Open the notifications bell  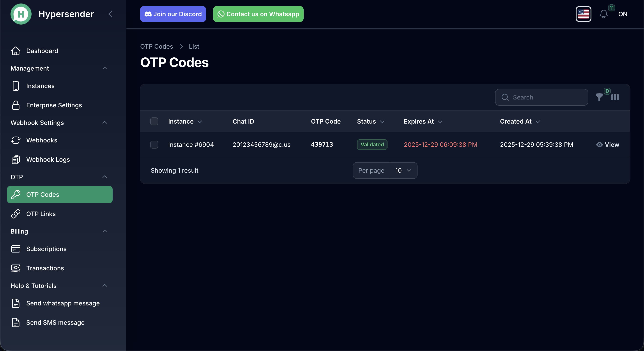pos(604,14)
